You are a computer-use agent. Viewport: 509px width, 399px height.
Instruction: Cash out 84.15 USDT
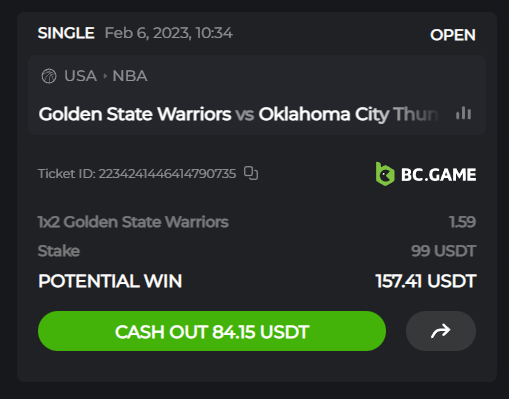click(x=212, y=331)
